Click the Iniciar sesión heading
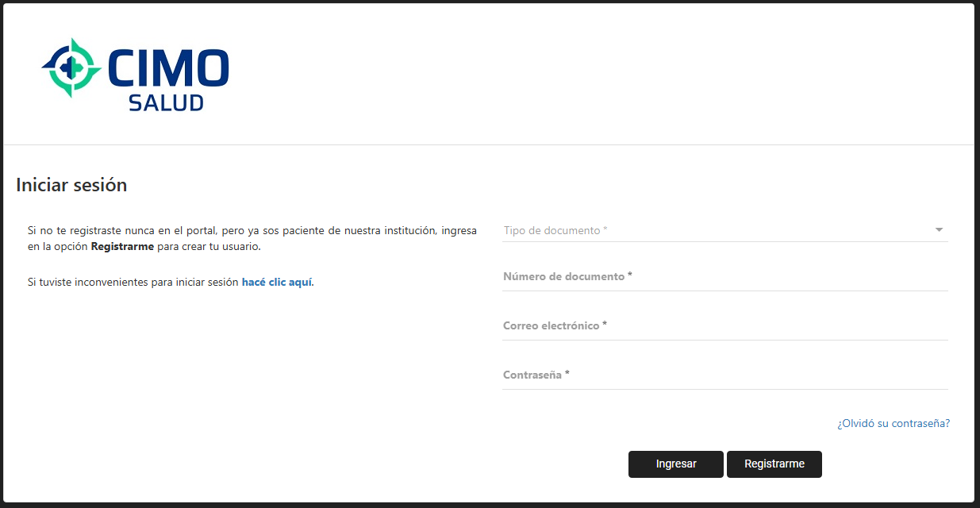The width and height of the screenshot is (980, 508). (71, 185)
